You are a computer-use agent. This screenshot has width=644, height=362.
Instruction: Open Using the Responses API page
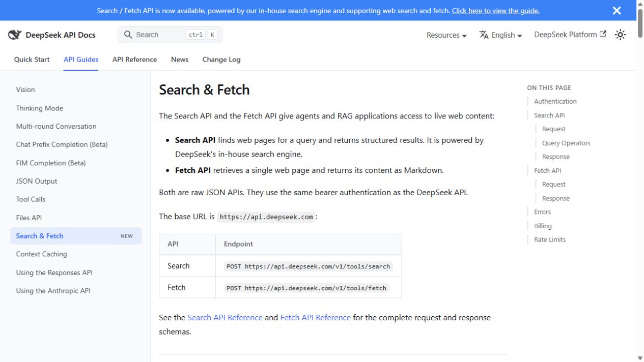pyautogui.click(x=76, y=273)
